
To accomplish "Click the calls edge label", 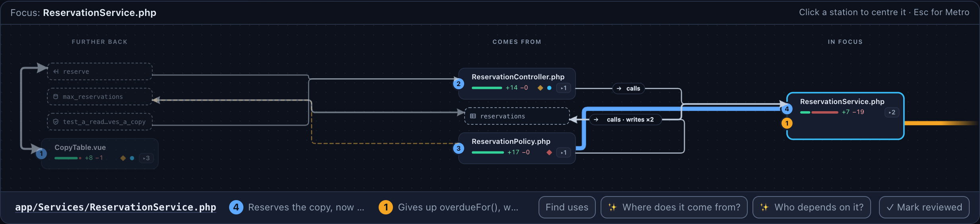I will 628,88.
